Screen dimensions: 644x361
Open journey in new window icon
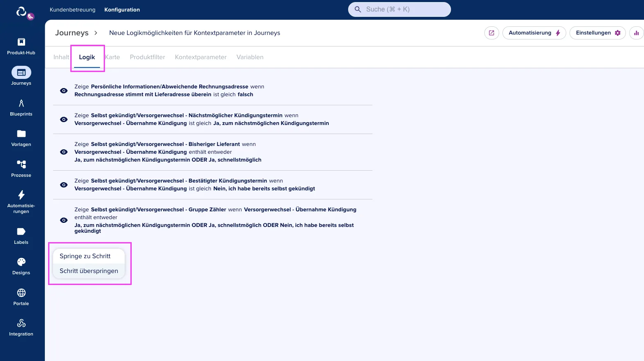click(x=491, y=33)
